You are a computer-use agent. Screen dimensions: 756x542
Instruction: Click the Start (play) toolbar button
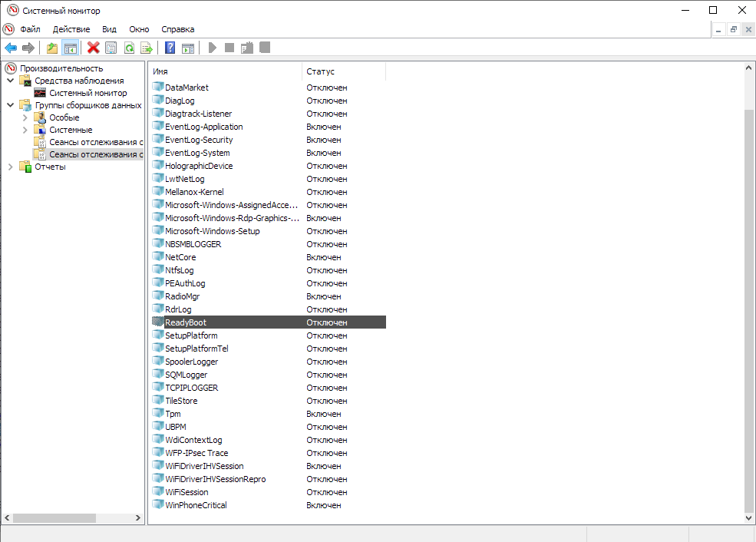pos(212,48)
